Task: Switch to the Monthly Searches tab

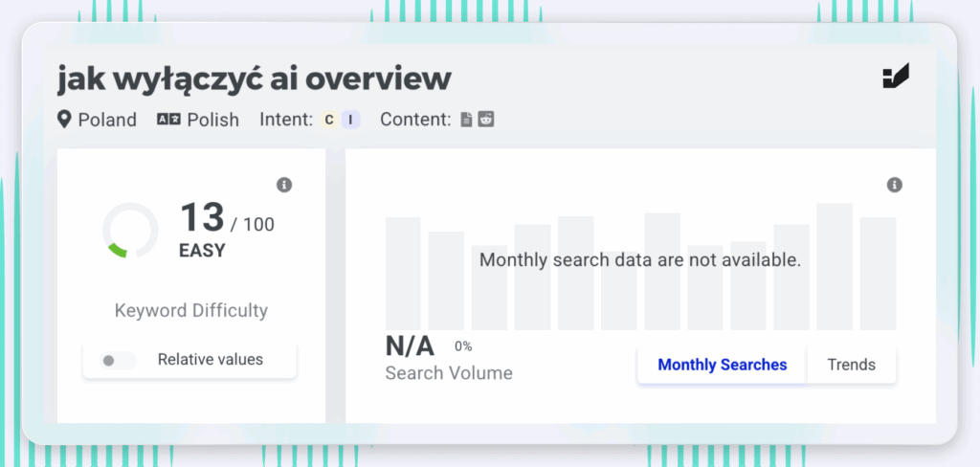Action: pos(722,365)
